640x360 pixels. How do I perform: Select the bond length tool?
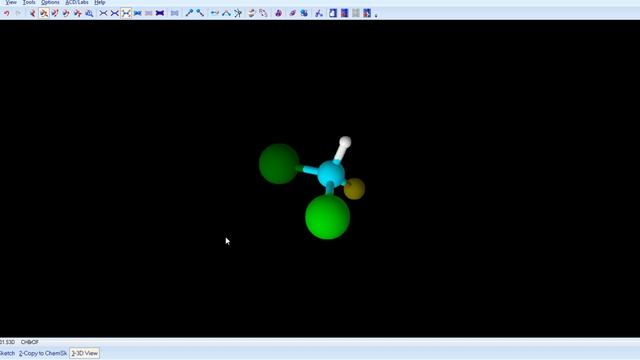point(215,13)
